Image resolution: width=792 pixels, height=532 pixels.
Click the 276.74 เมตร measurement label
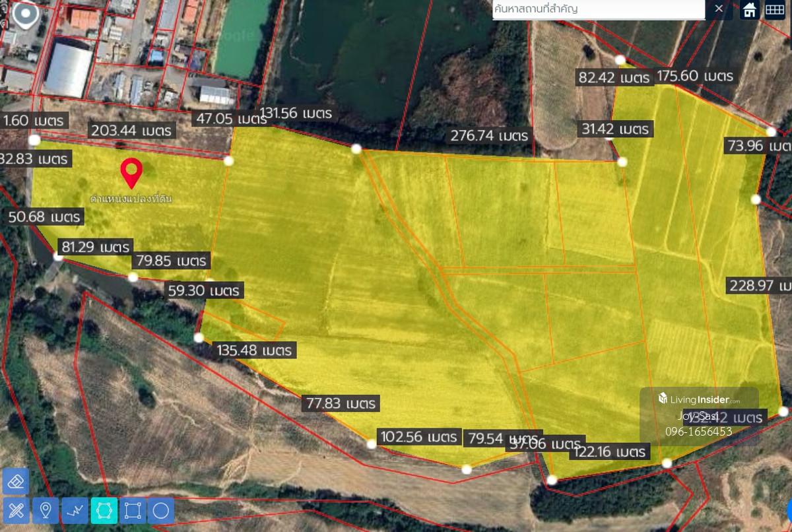point(489,136)
